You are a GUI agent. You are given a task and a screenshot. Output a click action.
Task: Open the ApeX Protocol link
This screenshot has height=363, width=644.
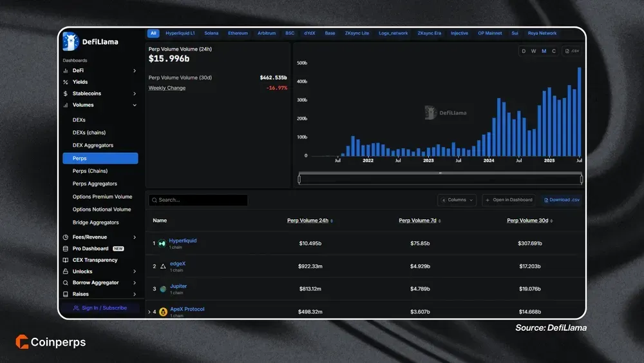click(x=187, y=309)
